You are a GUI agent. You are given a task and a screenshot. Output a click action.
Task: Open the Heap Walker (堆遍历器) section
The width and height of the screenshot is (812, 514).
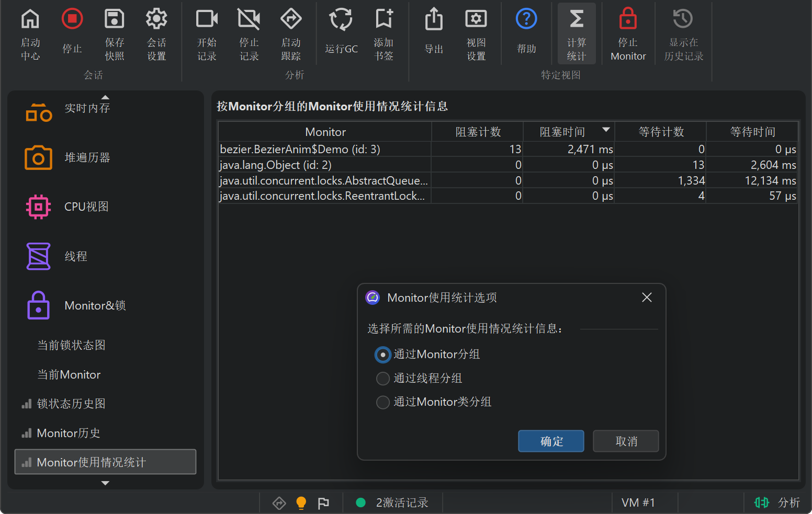[87, 157]
